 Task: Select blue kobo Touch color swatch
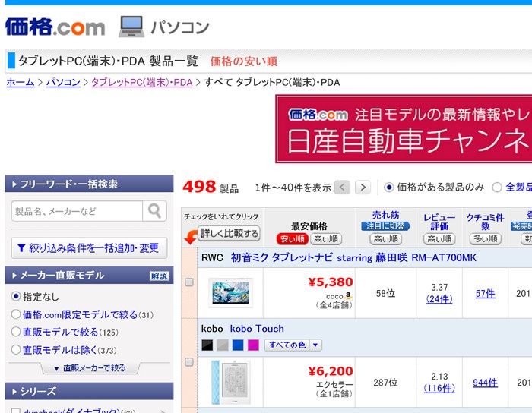(238, 345)
